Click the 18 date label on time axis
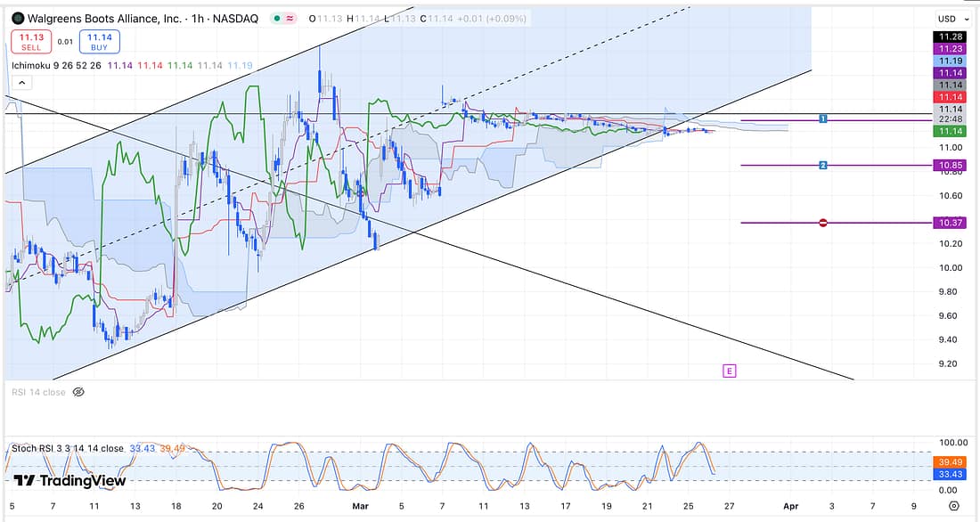This screenshot has width=980, height=522. (x=176, y=506)
